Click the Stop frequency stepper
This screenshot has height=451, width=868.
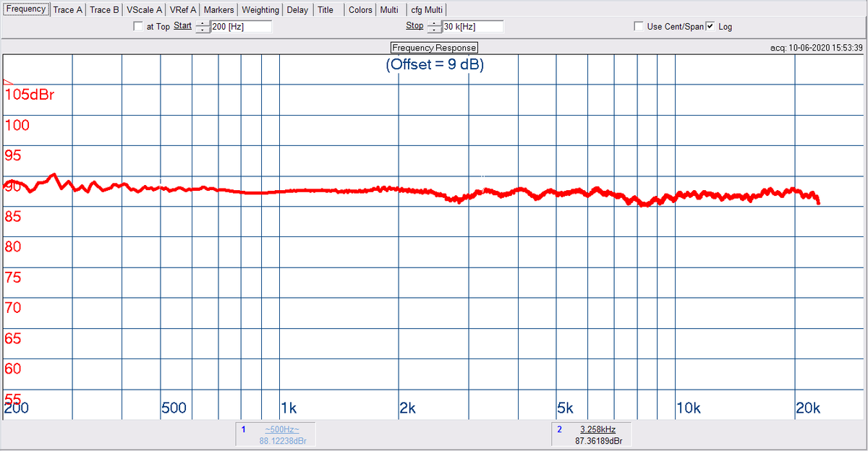(433, 27)
